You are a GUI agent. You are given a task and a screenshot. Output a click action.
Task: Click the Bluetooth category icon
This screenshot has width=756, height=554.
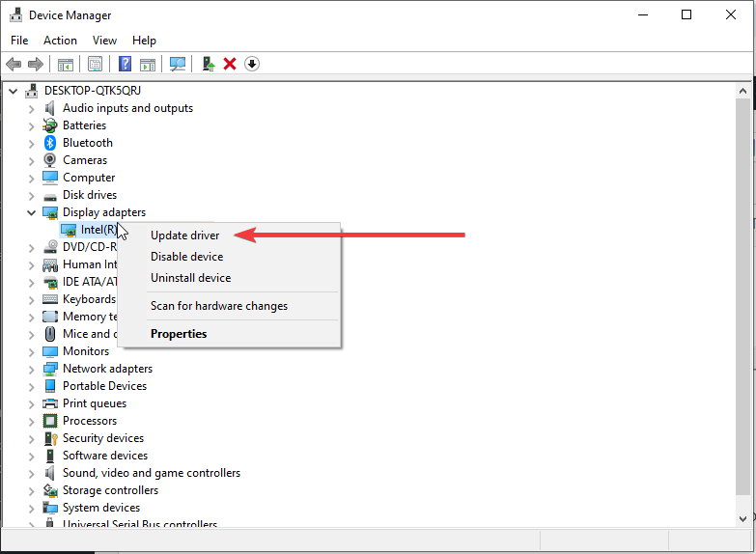[x=50, y=143]
